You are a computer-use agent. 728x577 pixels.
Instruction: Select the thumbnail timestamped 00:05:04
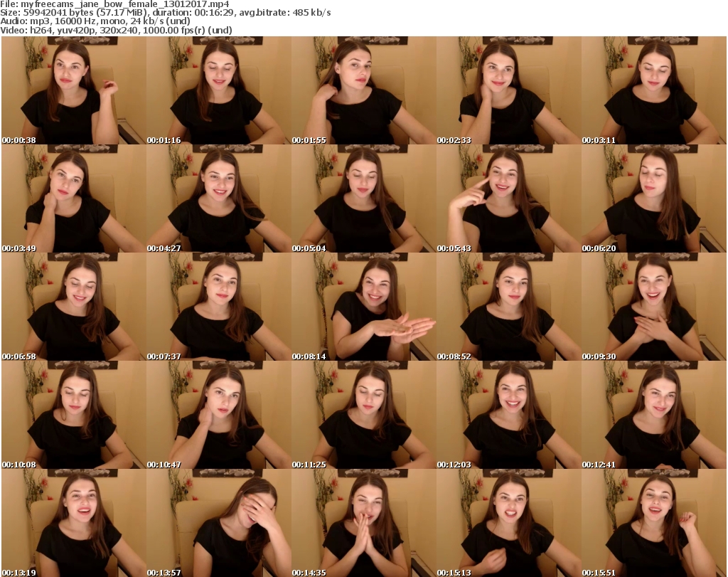click(x=364, y=198)
